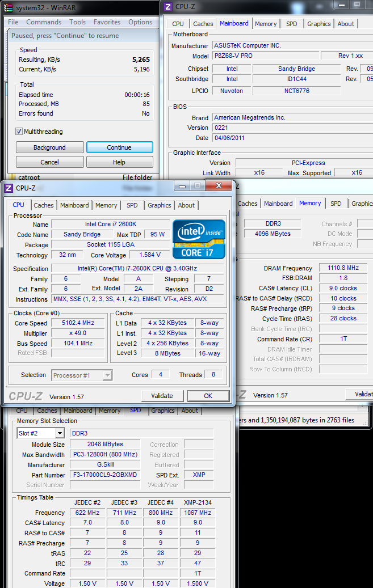Viewport: 373px width, 588px height.
Task: Click the G.Skill manufacturer field
Action: [x=105, y=464]
